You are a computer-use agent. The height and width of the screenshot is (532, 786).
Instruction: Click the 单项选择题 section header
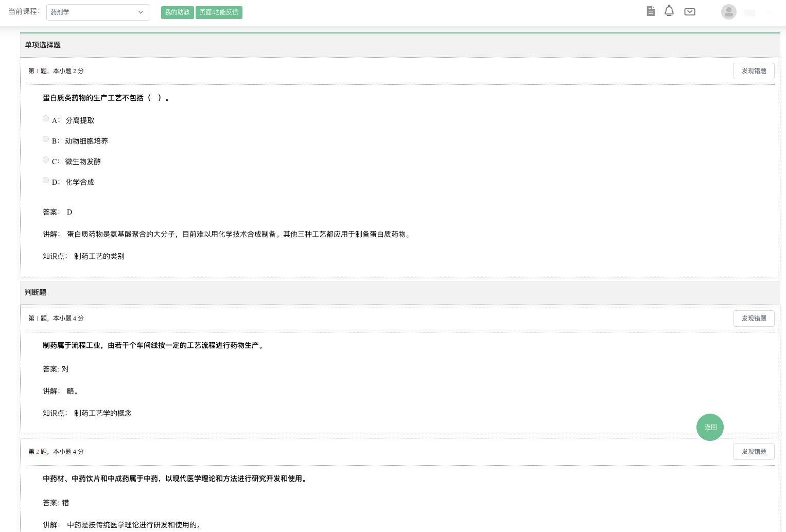400,45
